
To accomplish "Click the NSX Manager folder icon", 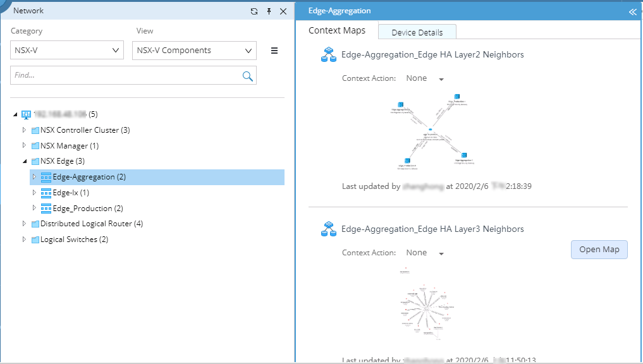I will coord(35,146).
